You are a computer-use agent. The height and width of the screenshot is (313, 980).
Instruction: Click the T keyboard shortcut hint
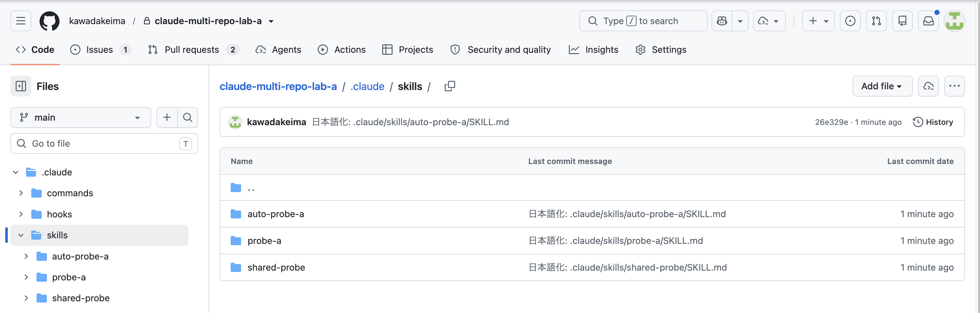[186, 144]
